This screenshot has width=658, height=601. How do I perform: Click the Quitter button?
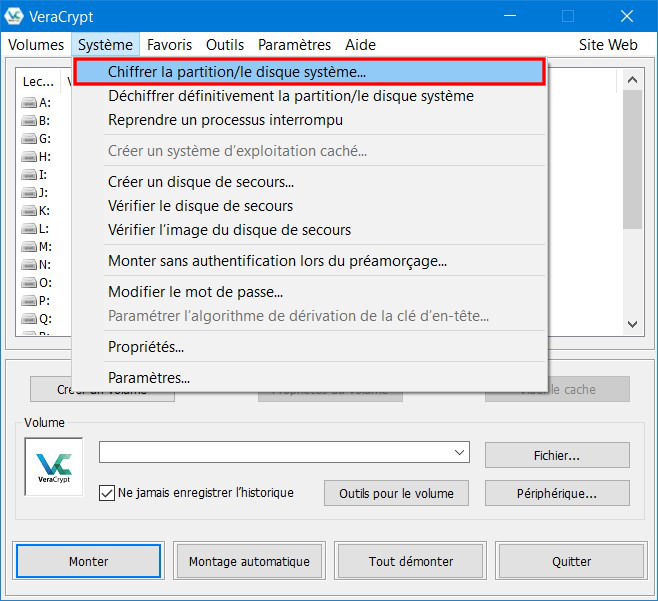coord(571,561)
